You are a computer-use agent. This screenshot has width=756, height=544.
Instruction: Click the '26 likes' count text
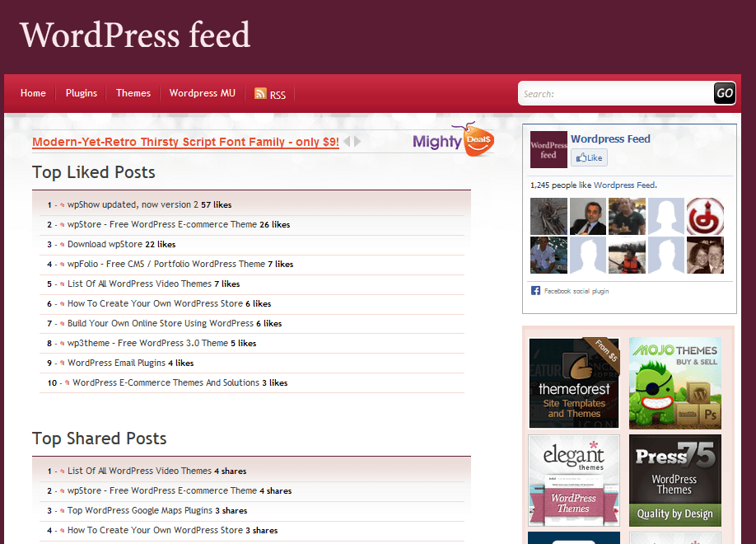[275, 224]
